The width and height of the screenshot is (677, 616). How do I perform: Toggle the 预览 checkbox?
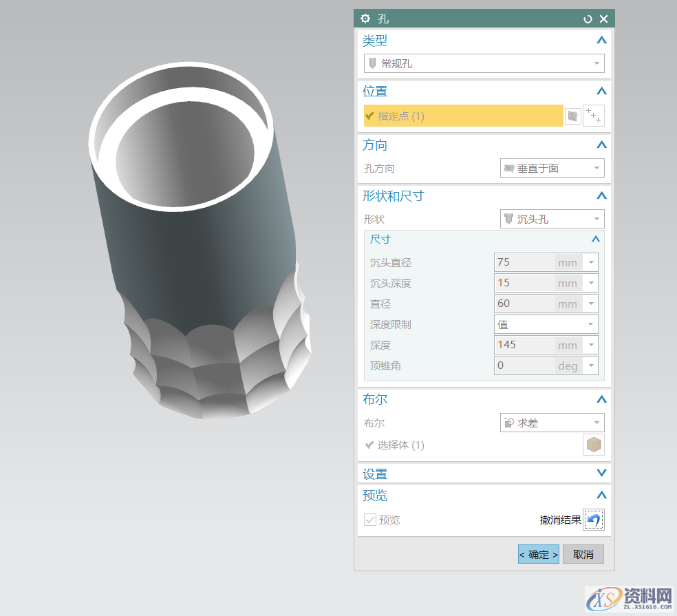[x=370, y=520]
